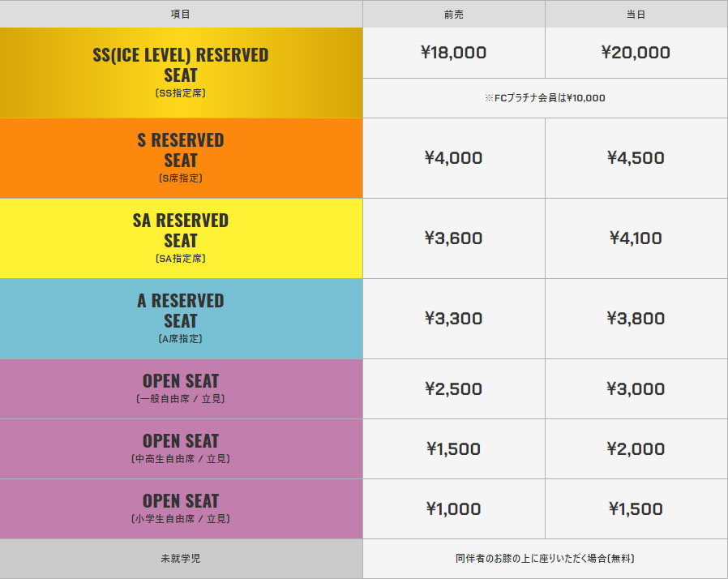
Task: Click the SS(ICE LEVEL) RESERVED SEAT gold cell
Action: tap(181, 72)
